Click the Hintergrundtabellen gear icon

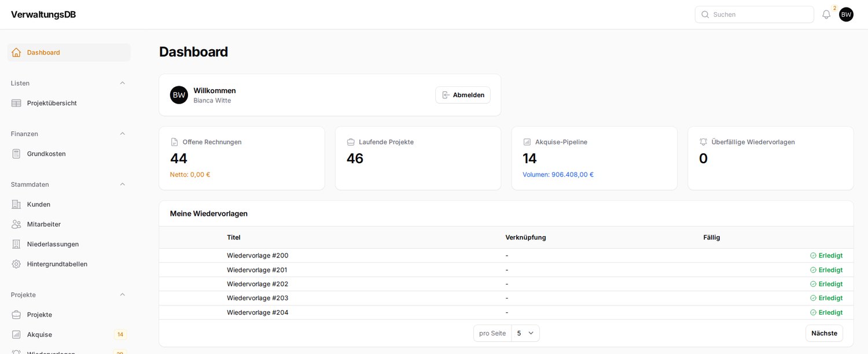pos(16,264)
